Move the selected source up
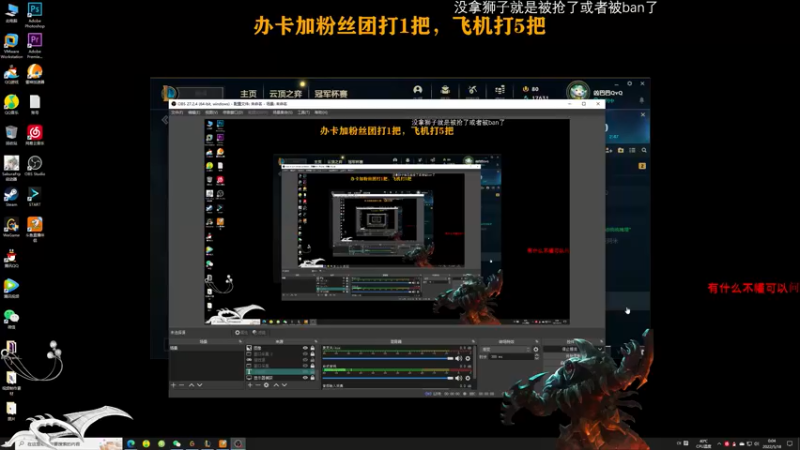This screenshot has width=800, height=450. 276,385
